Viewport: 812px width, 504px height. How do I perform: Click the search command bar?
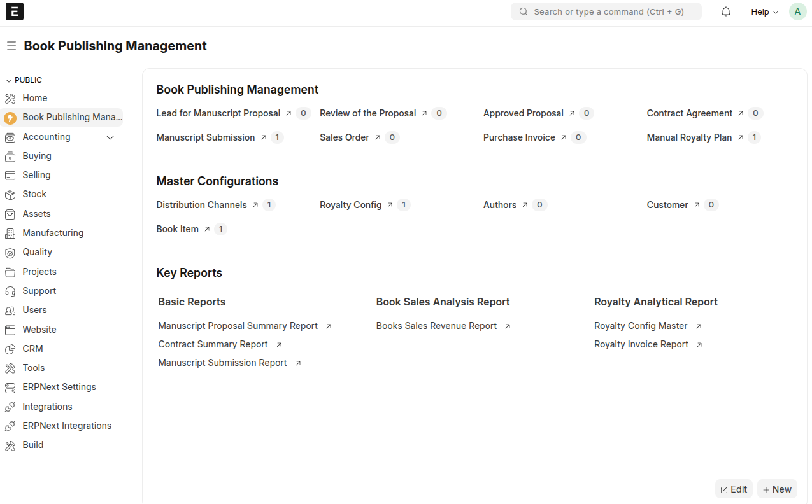pyautogui.click(x=605, y=11)
